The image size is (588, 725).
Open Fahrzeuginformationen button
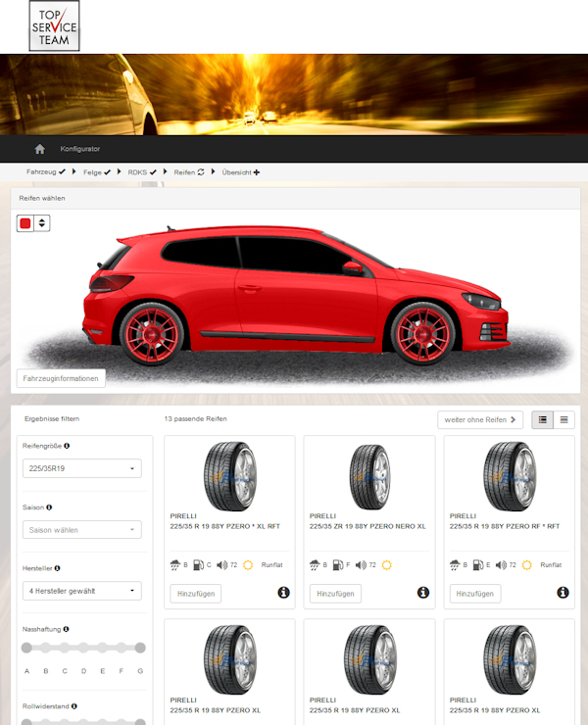pos(61,378)
